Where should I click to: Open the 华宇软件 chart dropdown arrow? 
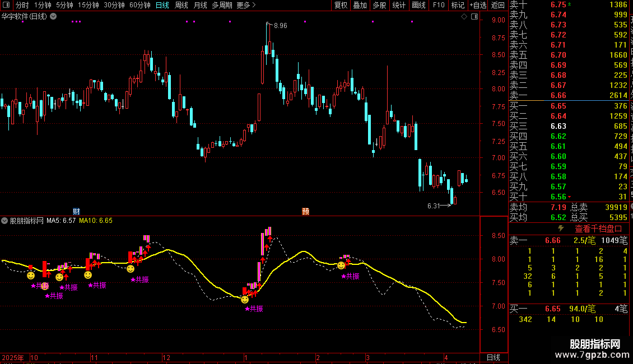pyautogui.click(x=53, y=16)
